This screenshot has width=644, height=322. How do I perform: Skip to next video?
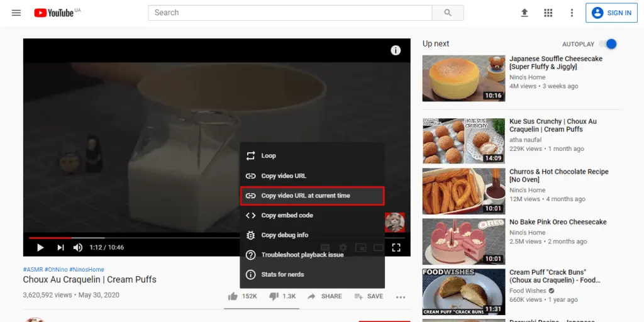click(x=60, y=247)
